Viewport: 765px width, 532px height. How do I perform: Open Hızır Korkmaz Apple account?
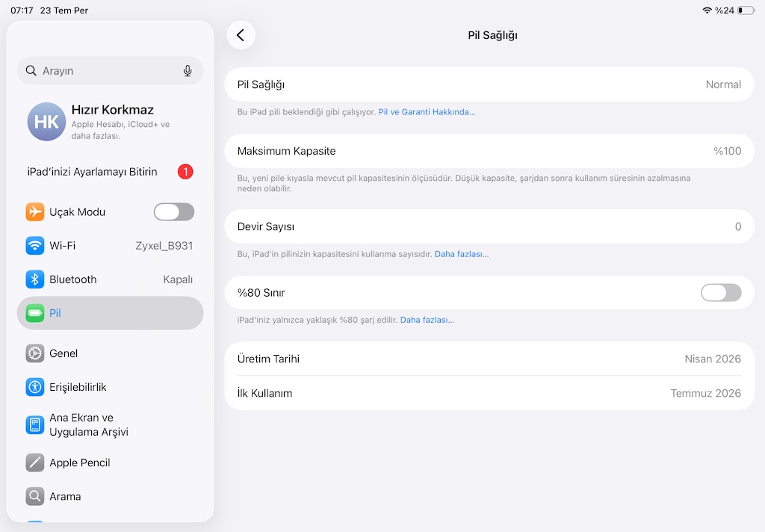point(110,122)
